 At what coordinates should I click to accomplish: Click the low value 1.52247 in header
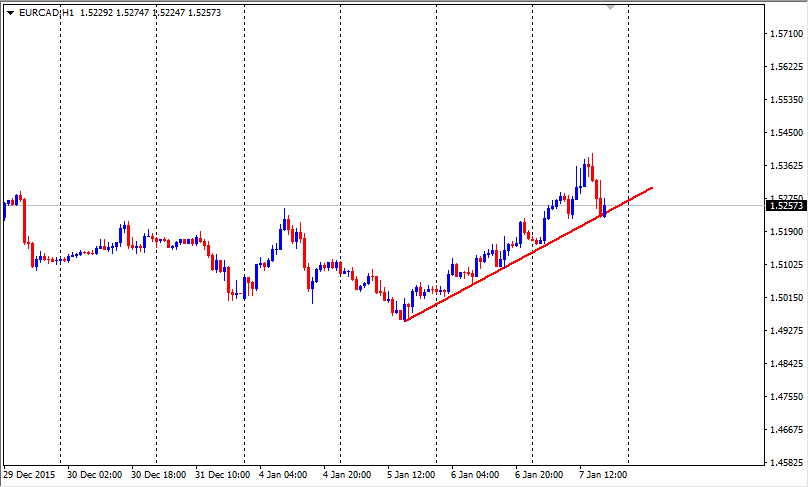pos(169,13)
